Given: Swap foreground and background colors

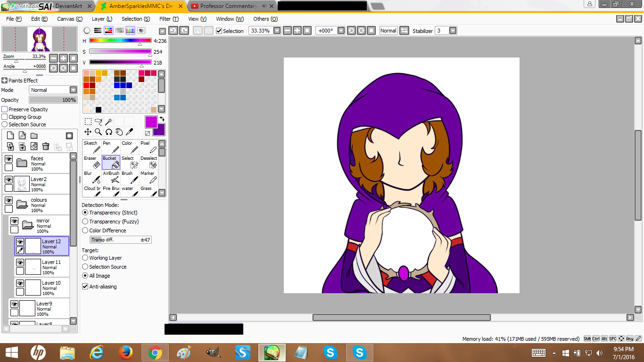Looking at the screenshot, I should 162,119.
